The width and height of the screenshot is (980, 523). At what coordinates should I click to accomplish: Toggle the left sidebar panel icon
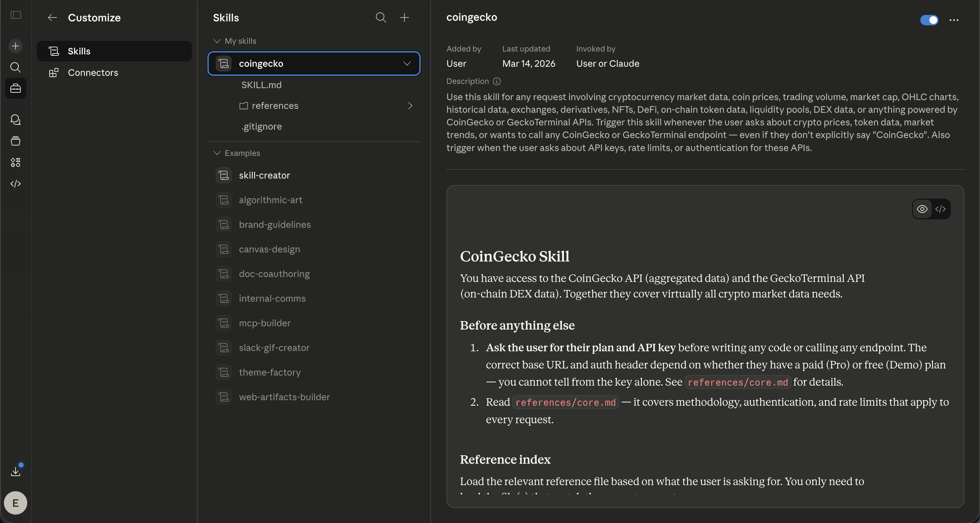click(x=16, y=15)
